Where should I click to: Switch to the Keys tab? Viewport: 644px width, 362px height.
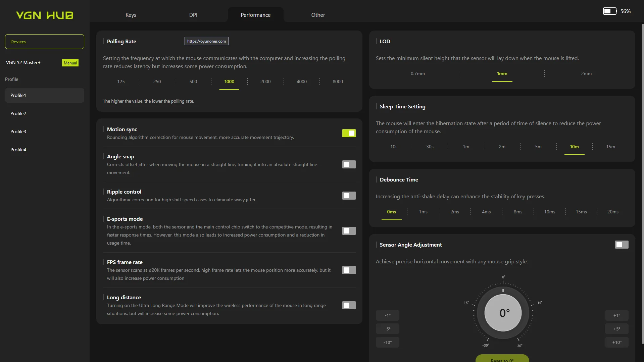pyautogui.click(x=131, y=15)
